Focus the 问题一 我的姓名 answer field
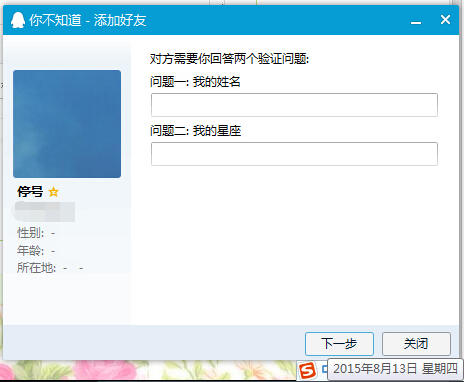 tap(294, 105)
